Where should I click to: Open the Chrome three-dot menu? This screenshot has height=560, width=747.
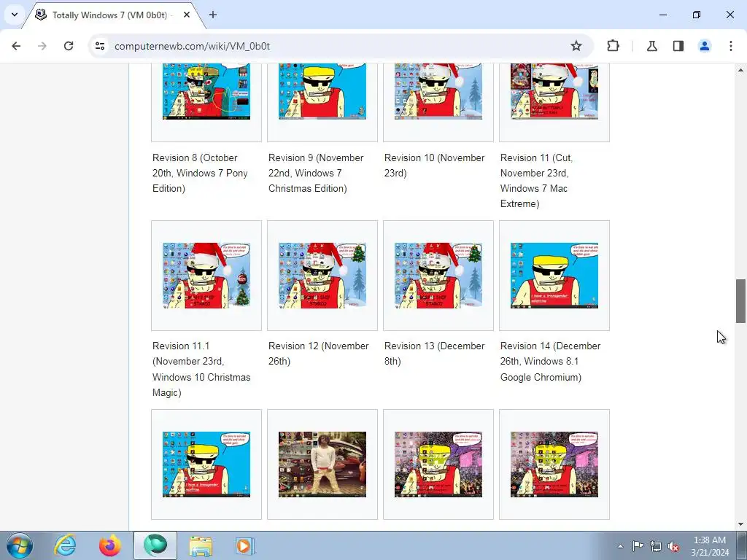(x=730, y=46)
